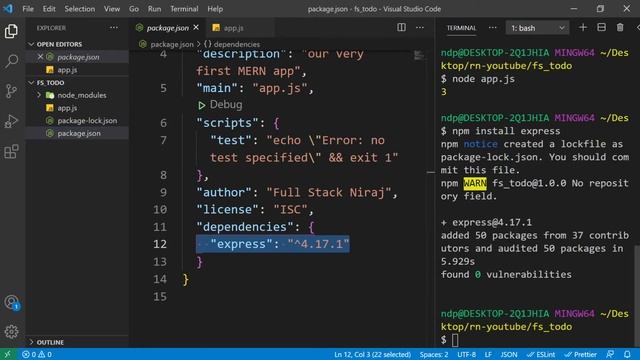The image size is (640, 360).
Task: Open the Help menu
Action: 215,9
